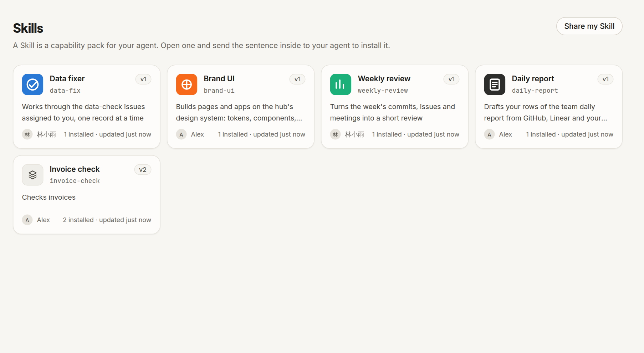Click author name Alex on Daily report card
Image resolution: width=644 pixels, height=353 pixels.
coord(505,134)
